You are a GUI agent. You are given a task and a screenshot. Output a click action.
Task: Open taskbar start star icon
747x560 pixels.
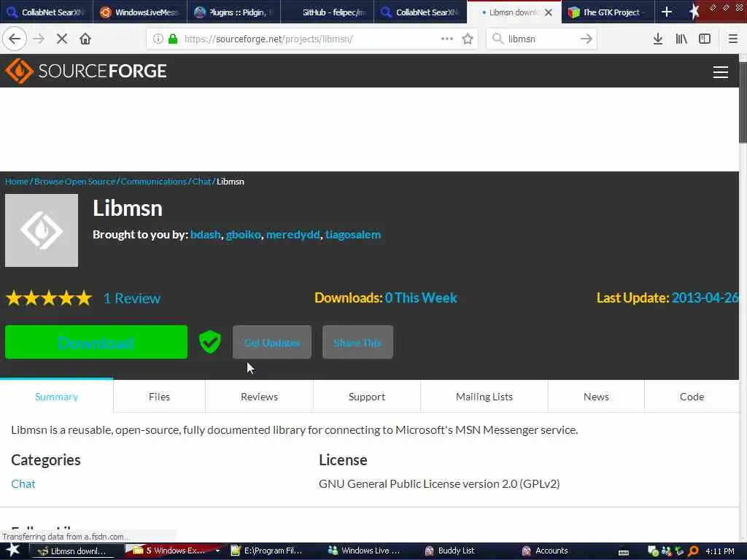point(13,551)
